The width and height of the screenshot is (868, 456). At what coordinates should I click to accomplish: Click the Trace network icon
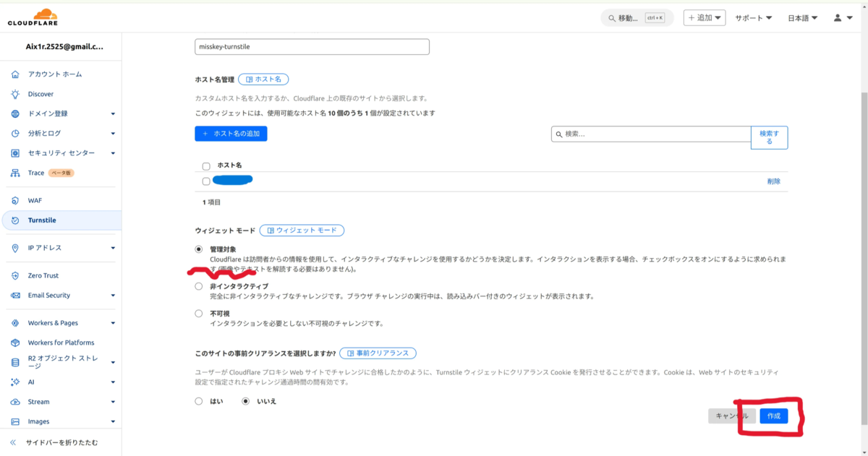tap(15, 173)
